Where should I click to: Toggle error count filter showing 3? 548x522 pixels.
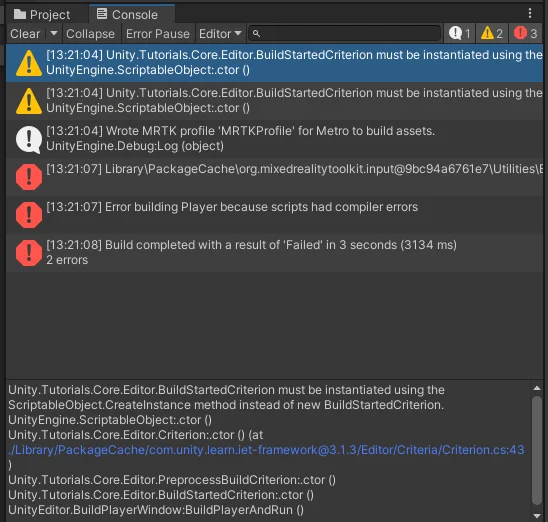point(525,34)
